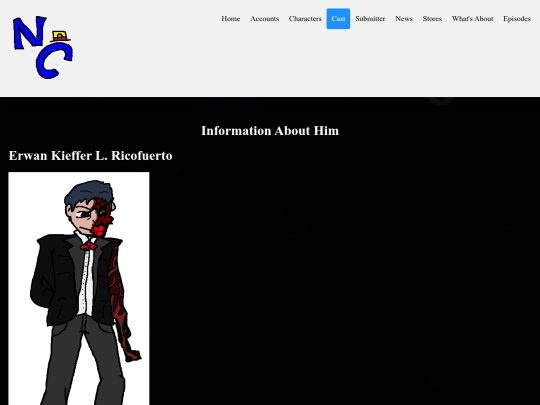Image resolution: width=540 pixels, height=405 pixels.
Task: Open the Submitter page
Action: [x=370, y=19]
